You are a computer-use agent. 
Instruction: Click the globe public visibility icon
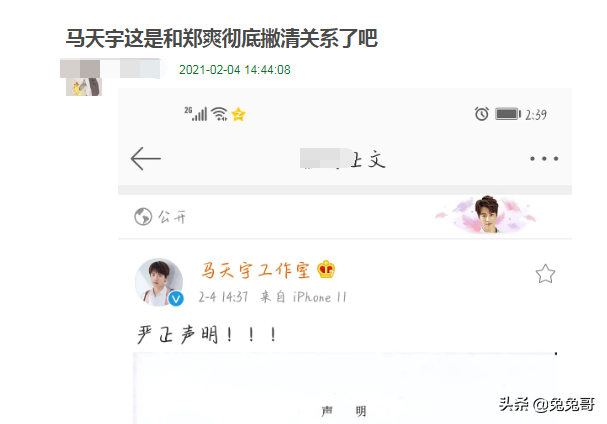[143, 216]
